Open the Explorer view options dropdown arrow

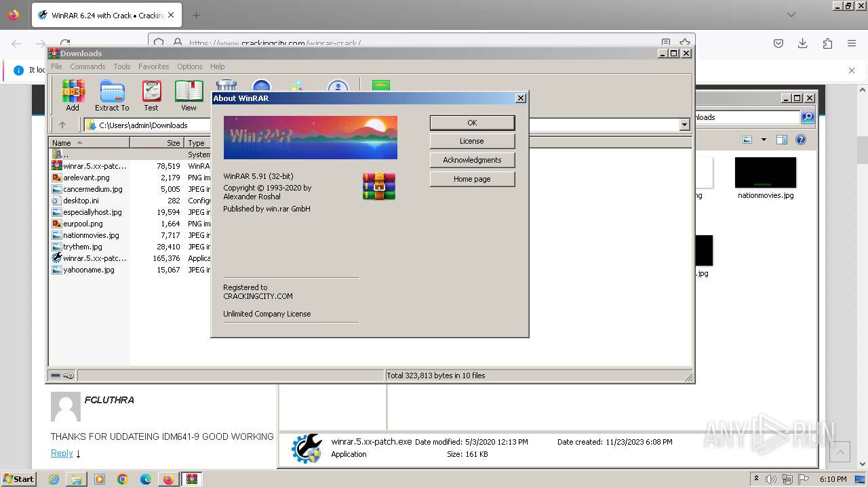point(764,140)
